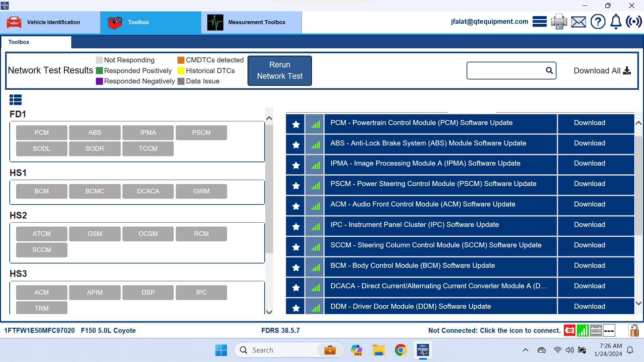Toggle the favorite star for BCM Software Update
This screenshot has height=362, width=644.
click(x=295, y=267)
